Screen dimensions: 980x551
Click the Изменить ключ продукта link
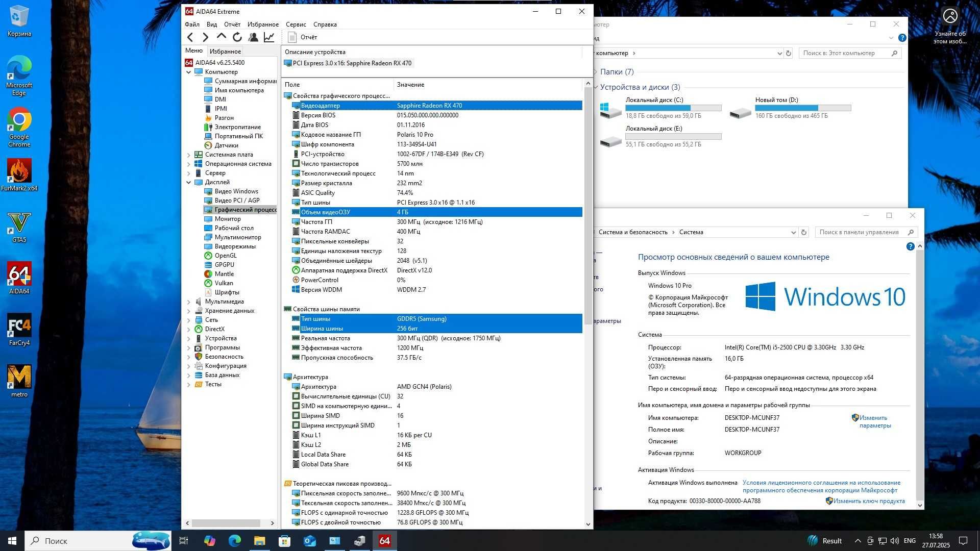869,501
